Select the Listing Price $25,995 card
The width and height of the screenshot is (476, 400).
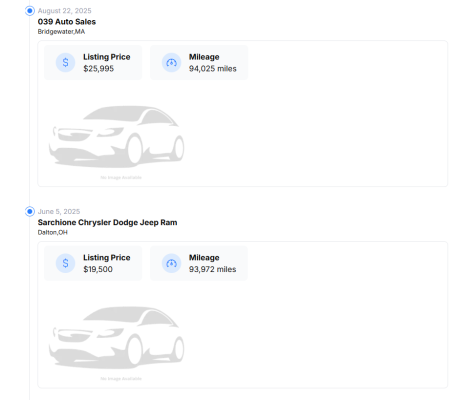pos(93,63)
